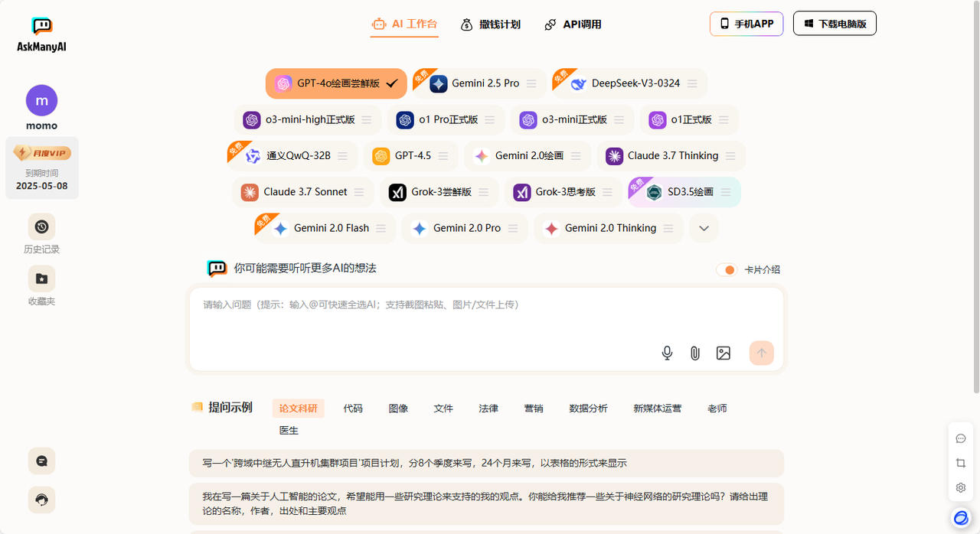The width and height of the screenshot is (980, 534).
Task: Open menu lines for SD3.5绘画
Action: (x=726, y=192)
